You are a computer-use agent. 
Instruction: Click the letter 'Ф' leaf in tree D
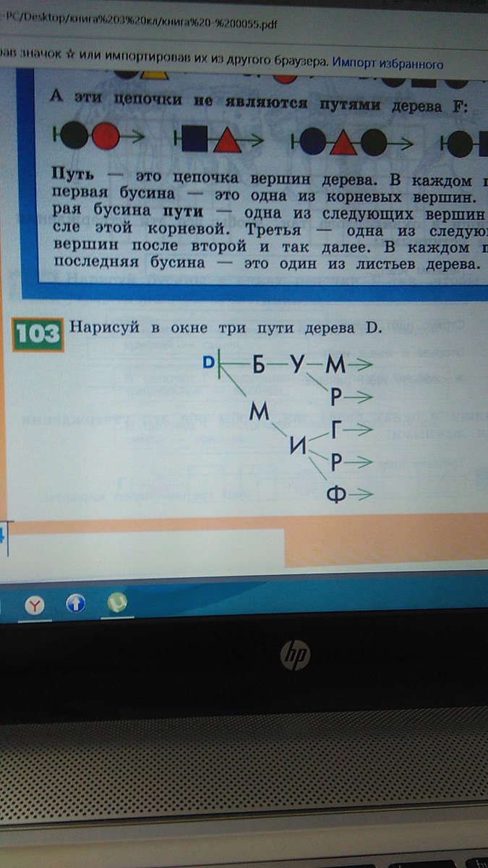point(336,495)
